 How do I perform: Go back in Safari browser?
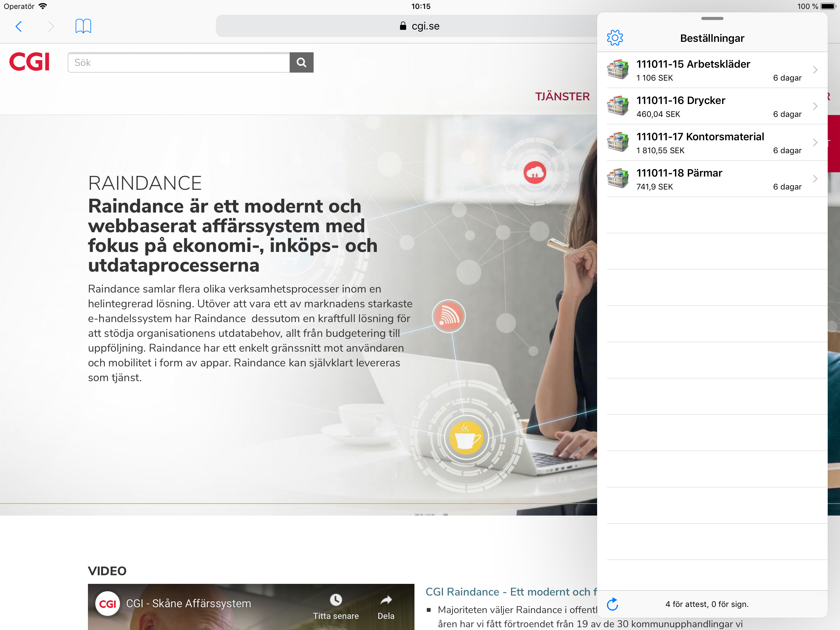[x=19, y=26]
